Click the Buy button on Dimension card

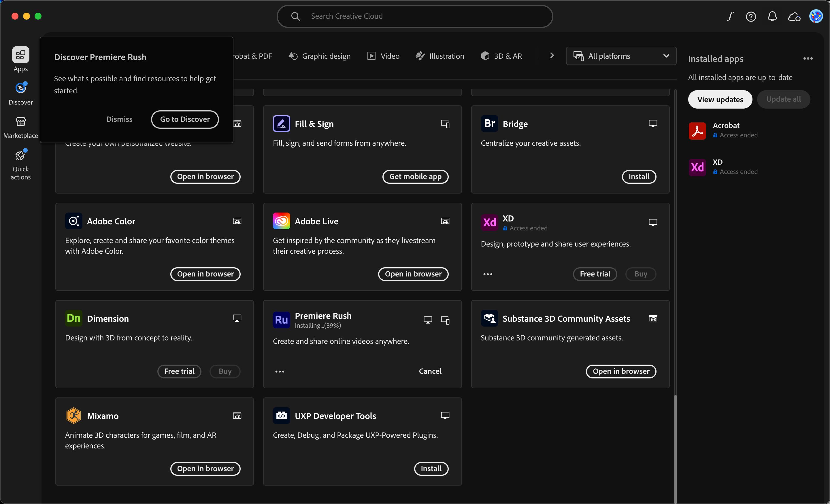pos(225,371)
